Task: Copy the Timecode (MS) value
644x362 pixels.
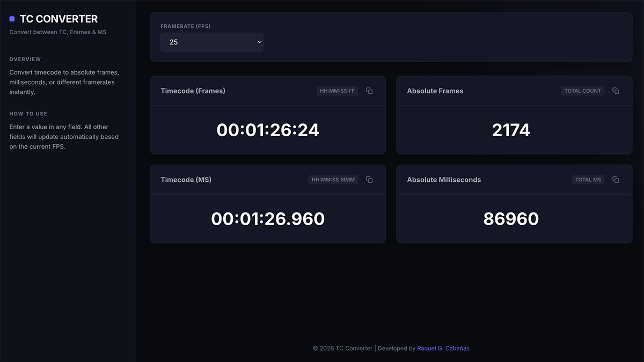Action: coord(369,180)
